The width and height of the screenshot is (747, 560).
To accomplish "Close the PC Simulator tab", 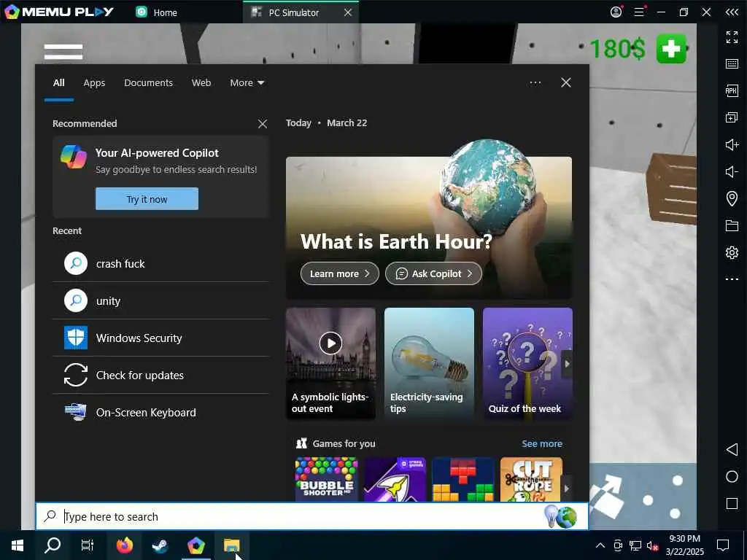I will click(x=348, y=12).
